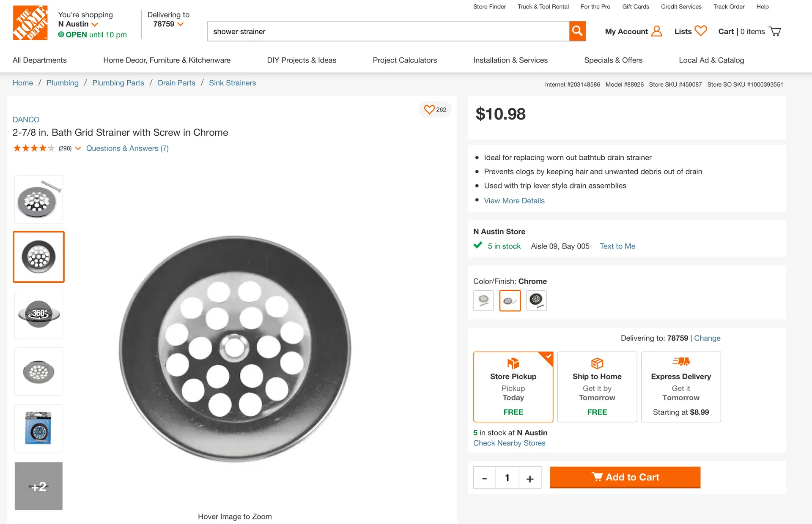The image size is (812, 524).
Task: Expand the star ratings breakdown chevron
Action: point(78,148)
